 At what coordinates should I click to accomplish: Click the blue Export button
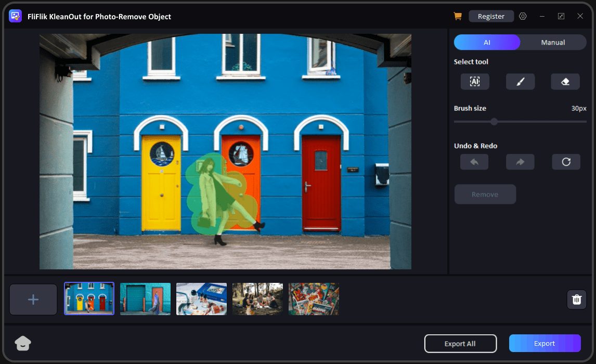tap(545, 344)
